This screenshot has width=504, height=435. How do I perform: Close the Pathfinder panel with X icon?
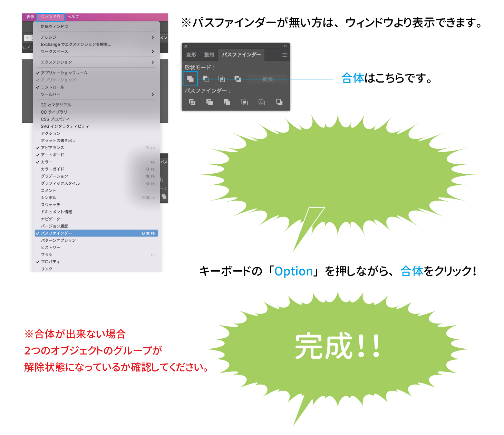tap(186, 46)
